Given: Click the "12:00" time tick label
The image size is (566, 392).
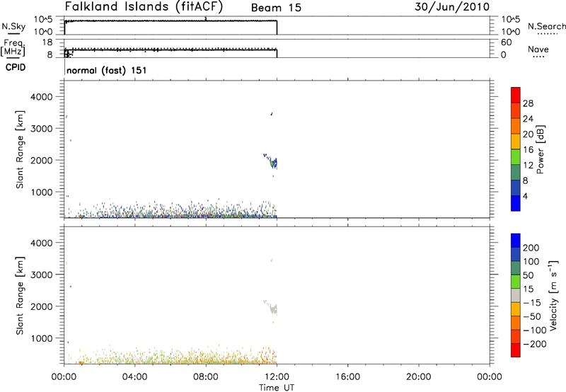Looking at the screenshot, I should pyautogui.click(x=277, y=377).
